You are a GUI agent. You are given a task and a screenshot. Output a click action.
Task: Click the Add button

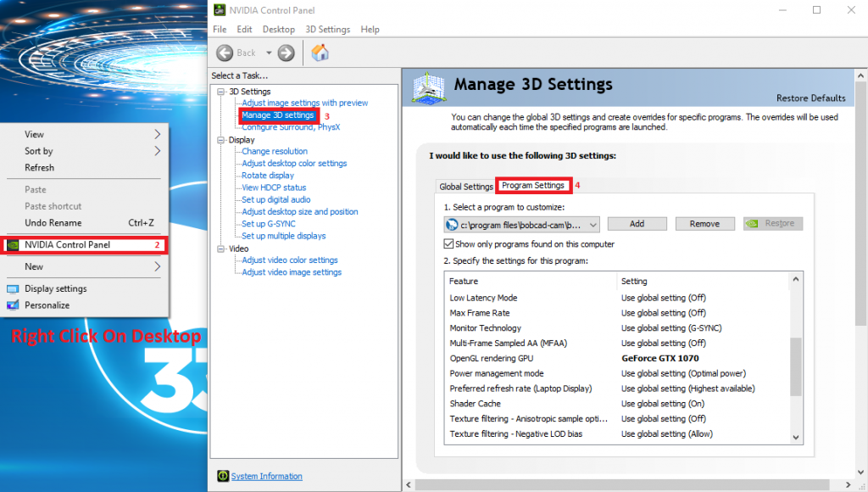click(637, 223)
